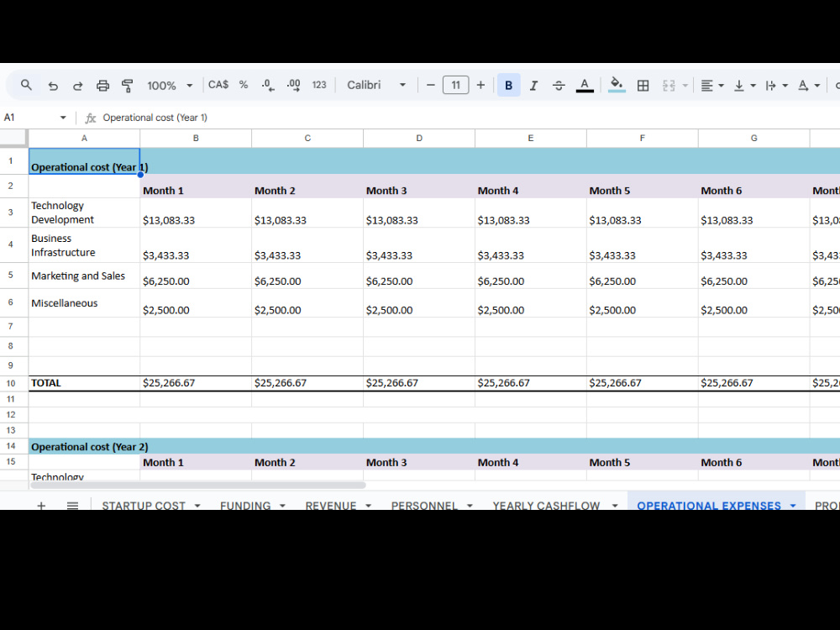
Task: Switch to YEARLY CASHFLOW sheet tab
Action: click(x=546, y=505)
